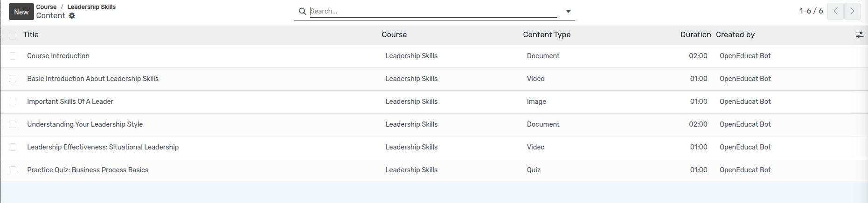Viewport: 868px width, 203px height.
Task: Focus the Search input field
Action: [x=433, y=11]
